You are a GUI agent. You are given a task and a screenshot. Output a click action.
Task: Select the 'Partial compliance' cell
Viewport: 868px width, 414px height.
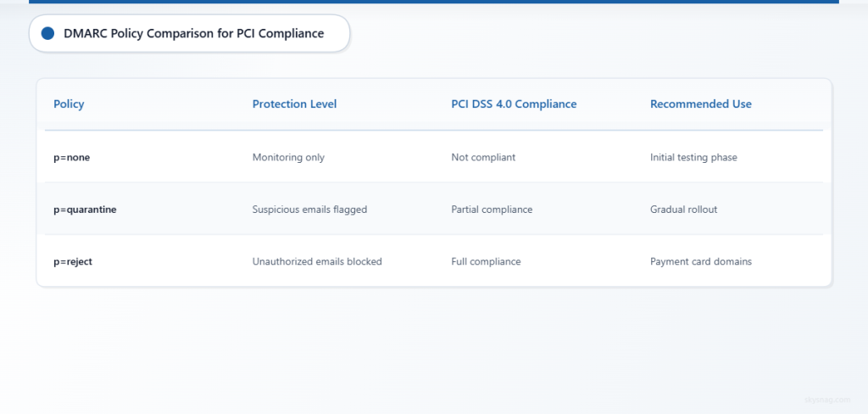(492, 210)
